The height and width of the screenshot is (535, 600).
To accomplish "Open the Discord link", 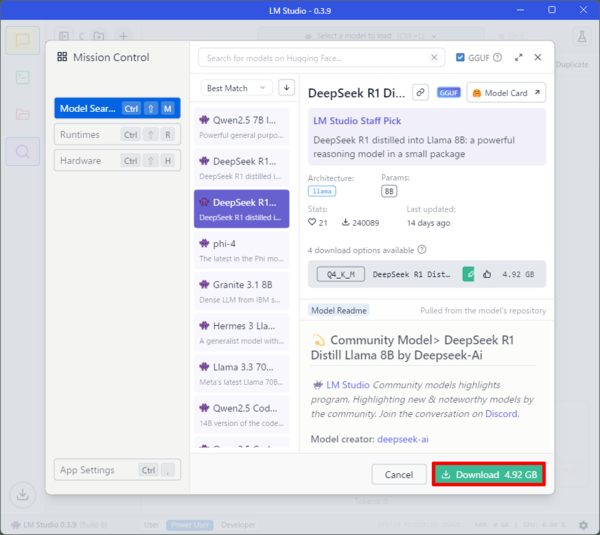I will (x=502, y=414).
